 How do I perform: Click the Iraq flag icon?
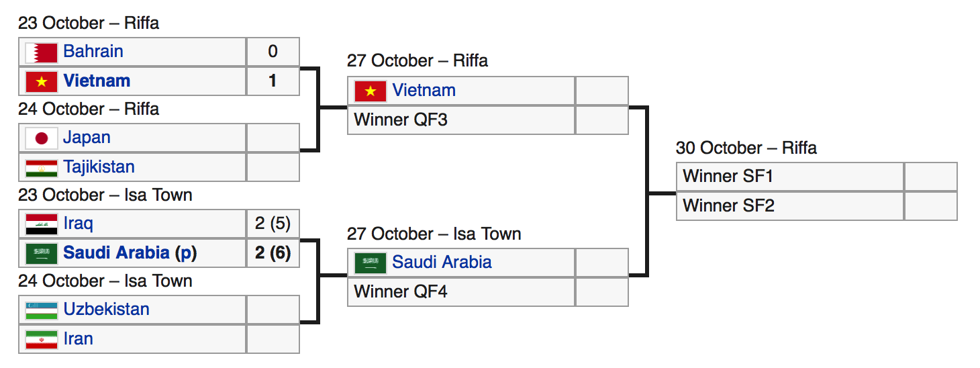(x=41, y=224)
